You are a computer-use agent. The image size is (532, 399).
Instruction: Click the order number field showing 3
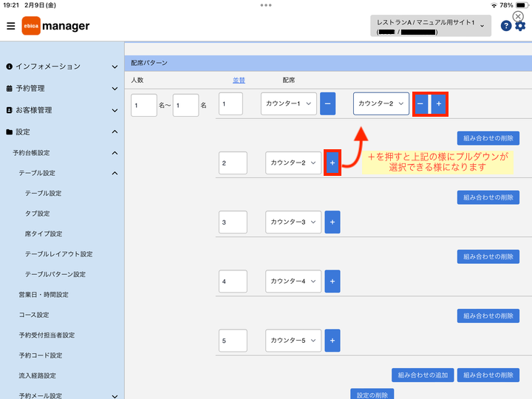tap(233, 222)
